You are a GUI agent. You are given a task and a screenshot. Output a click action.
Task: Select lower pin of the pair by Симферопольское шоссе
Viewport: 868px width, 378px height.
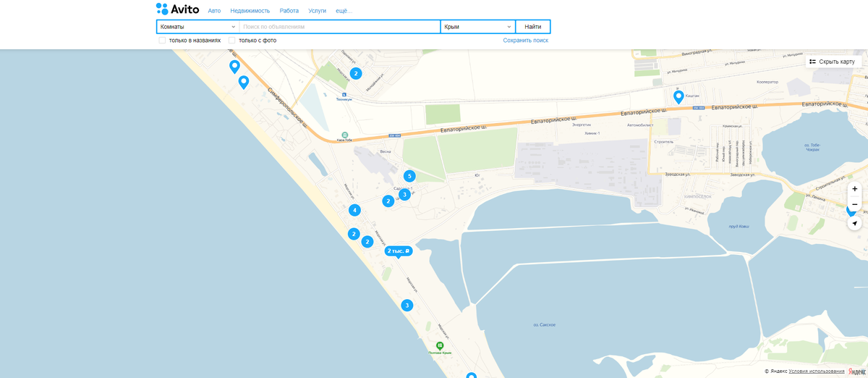click(244, 82)
